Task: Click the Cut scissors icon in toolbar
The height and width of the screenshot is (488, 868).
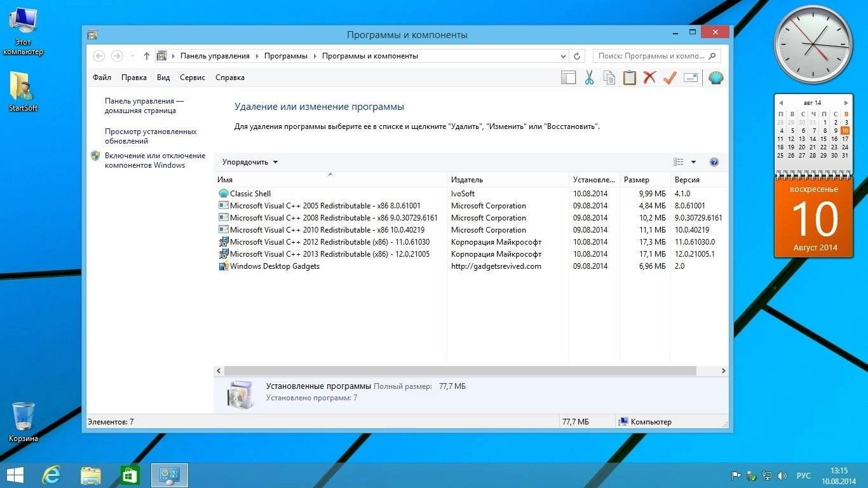Action: pos(589,78)
